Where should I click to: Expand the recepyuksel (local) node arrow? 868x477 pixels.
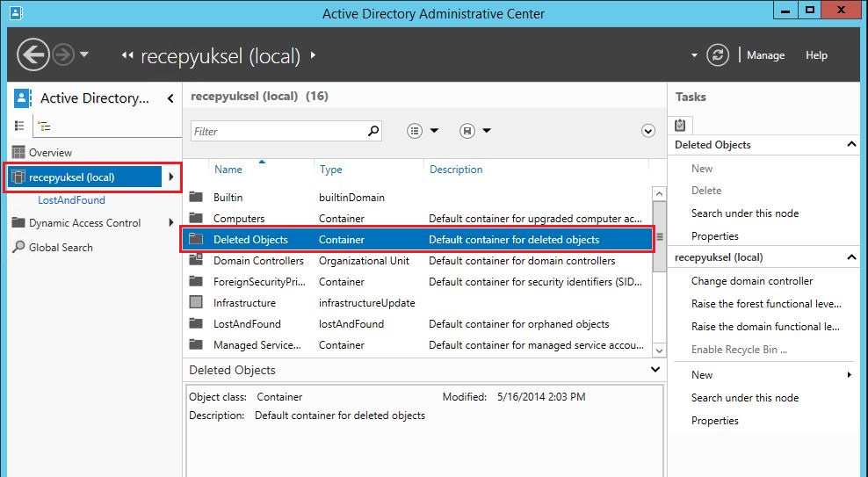click(171, 177)
